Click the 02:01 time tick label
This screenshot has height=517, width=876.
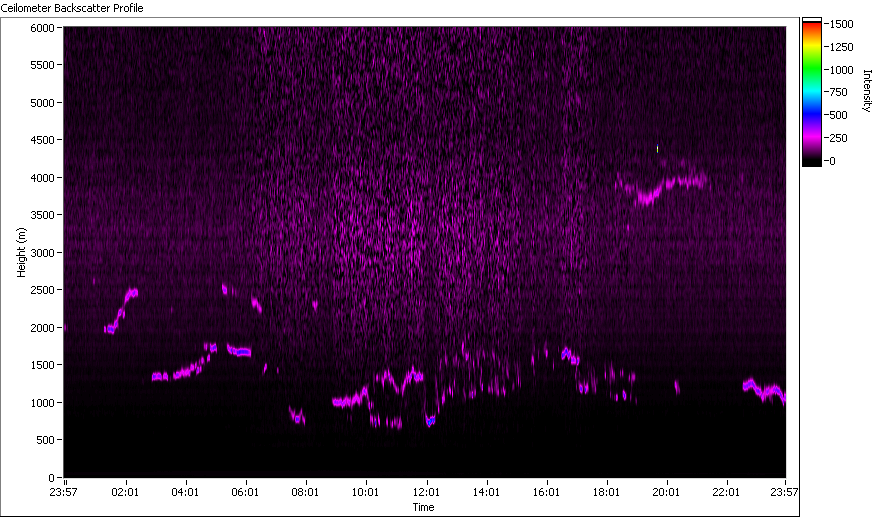pyautogui.click(x=125, y=492)
